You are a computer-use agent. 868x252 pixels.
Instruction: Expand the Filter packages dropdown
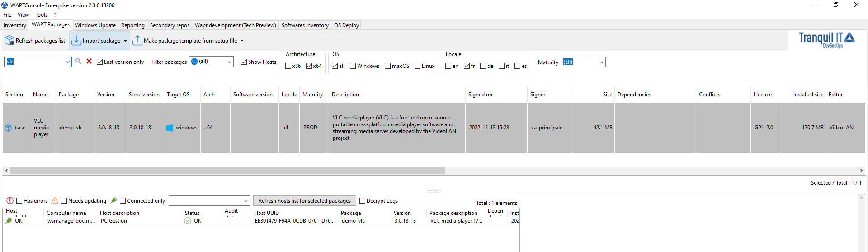(229, 62)
